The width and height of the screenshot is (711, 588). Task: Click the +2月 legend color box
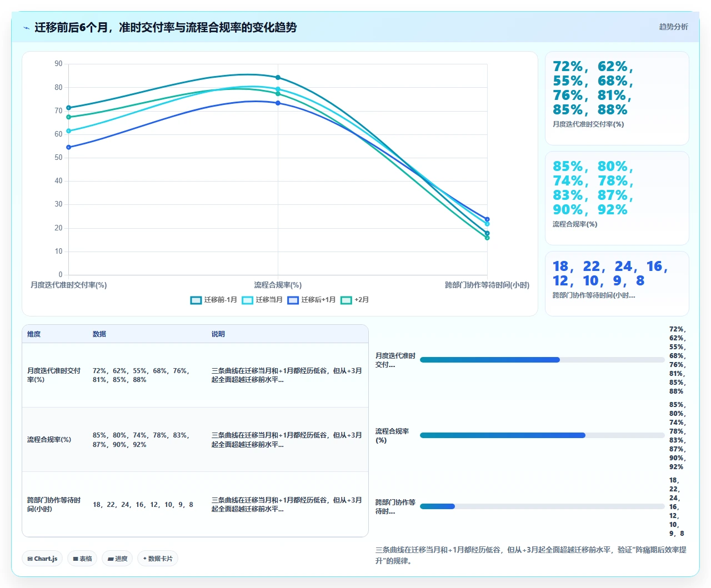tap(346, 300)
